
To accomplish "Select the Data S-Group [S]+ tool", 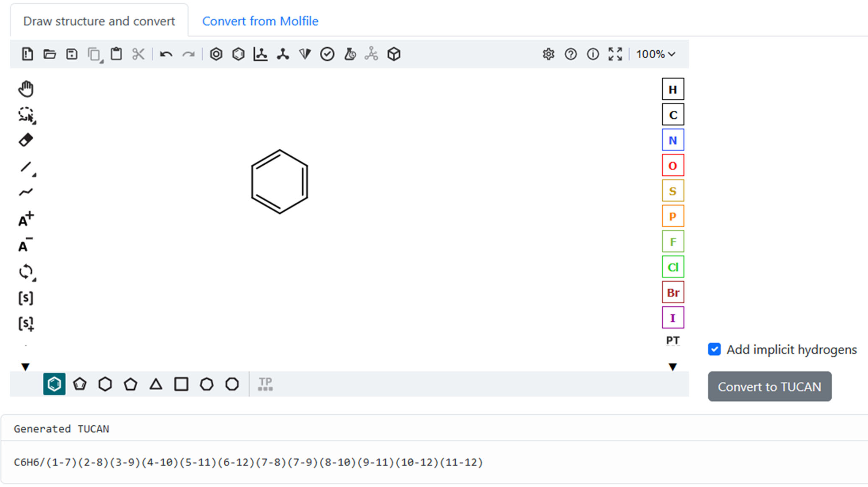I will tap(26, 324).
